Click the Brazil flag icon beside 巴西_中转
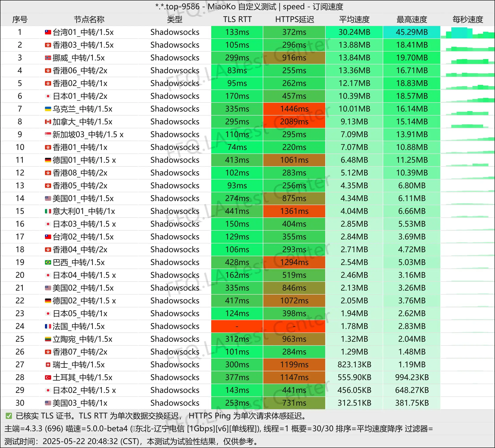 48,262
